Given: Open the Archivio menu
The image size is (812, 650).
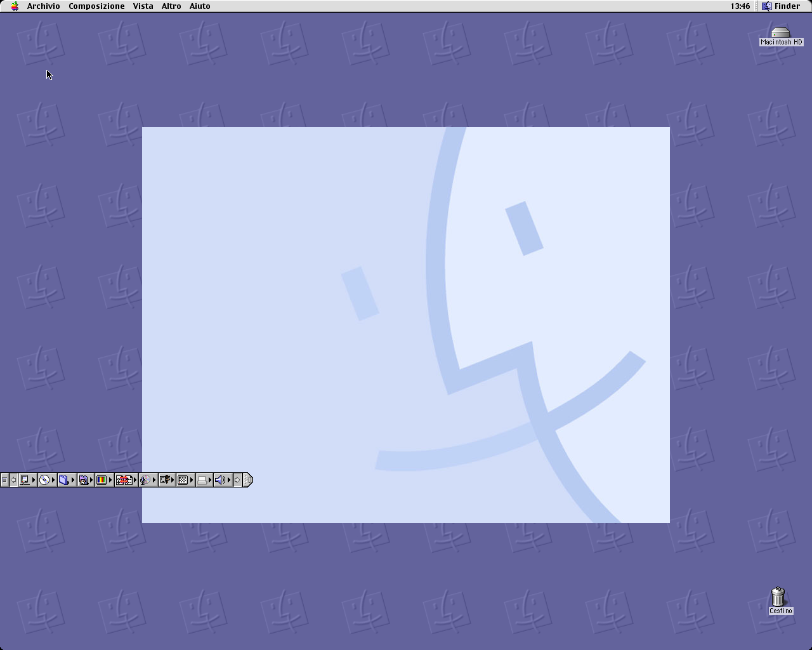Looking at the screenshot, I should [x=43, y=6].
